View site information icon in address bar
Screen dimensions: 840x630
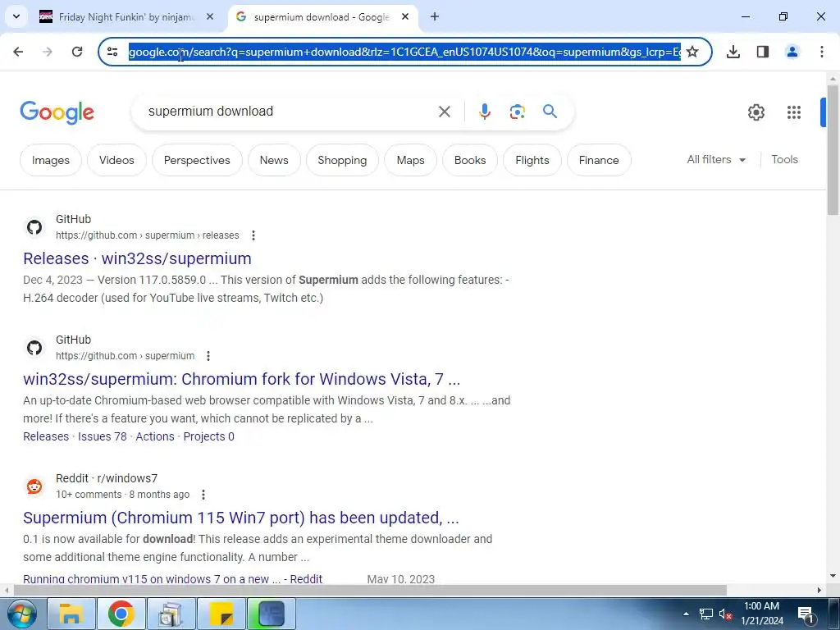click(x=112, y=52)
